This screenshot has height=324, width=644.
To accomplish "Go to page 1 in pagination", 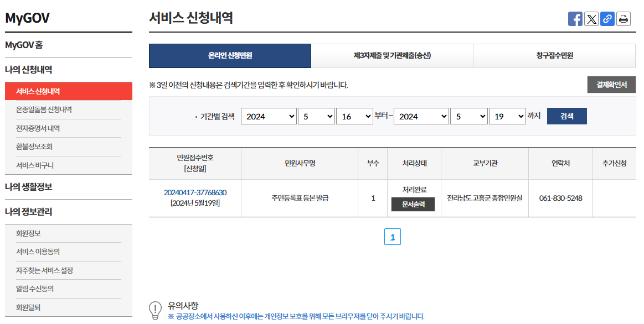I will click(393, 236).
